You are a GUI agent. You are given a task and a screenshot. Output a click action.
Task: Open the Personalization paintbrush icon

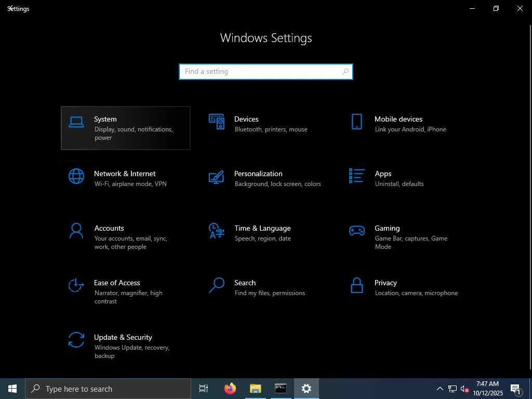coord(217,177)
